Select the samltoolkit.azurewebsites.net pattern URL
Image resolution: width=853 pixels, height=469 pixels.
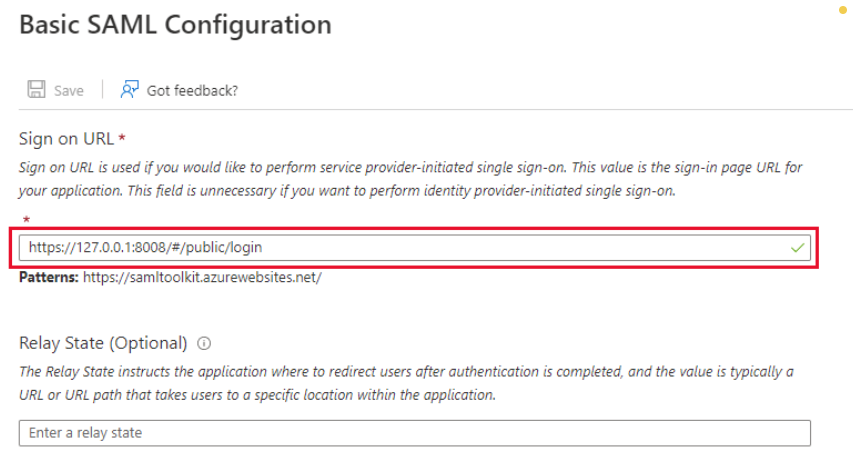tap(202, 277)
